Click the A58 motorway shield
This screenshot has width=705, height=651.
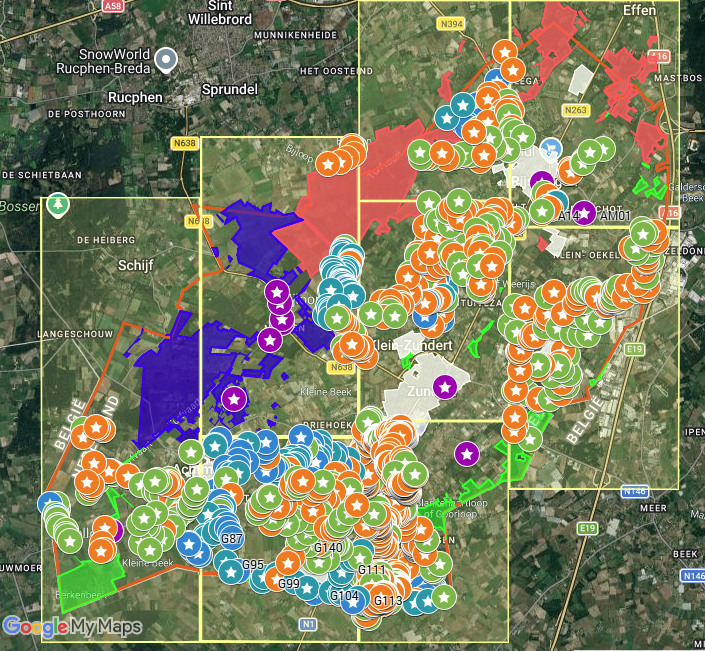pos(112,6)
